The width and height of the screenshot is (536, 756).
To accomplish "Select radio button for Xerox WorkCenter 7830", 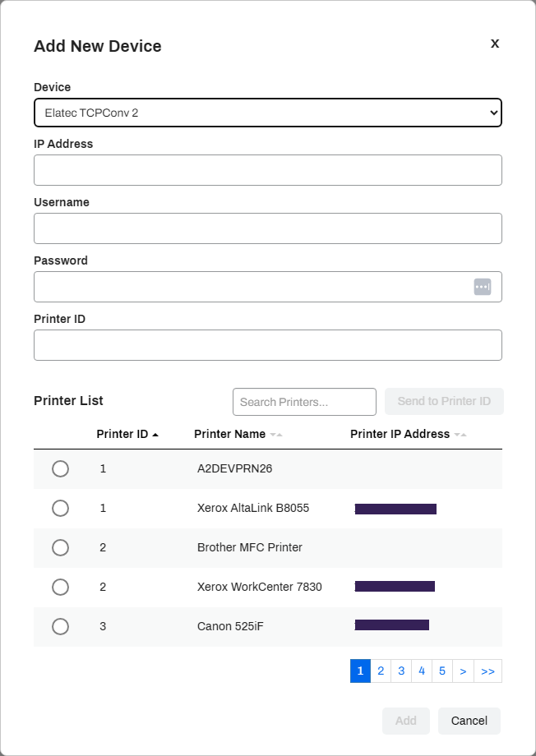I will coord(60,588).
